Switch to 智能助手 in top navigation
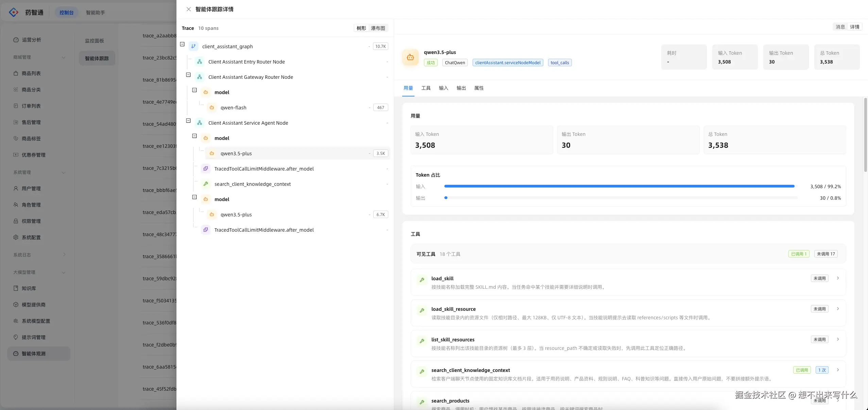This screenshot has height=410, width=868. (95, 13)
